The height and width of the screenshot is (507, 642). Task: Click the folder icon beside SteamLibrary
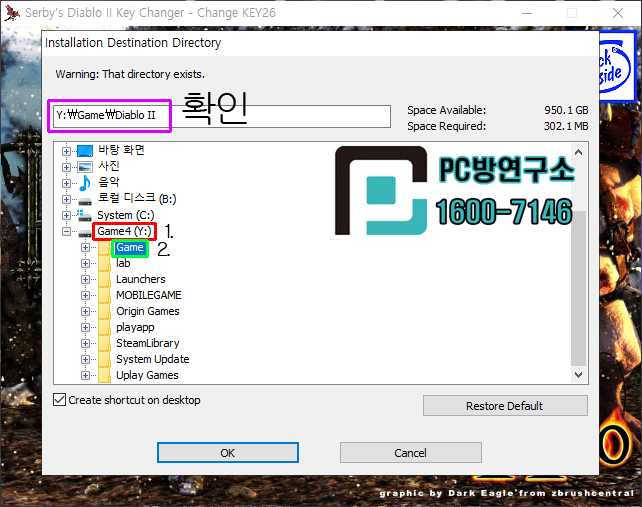[104, 343]
